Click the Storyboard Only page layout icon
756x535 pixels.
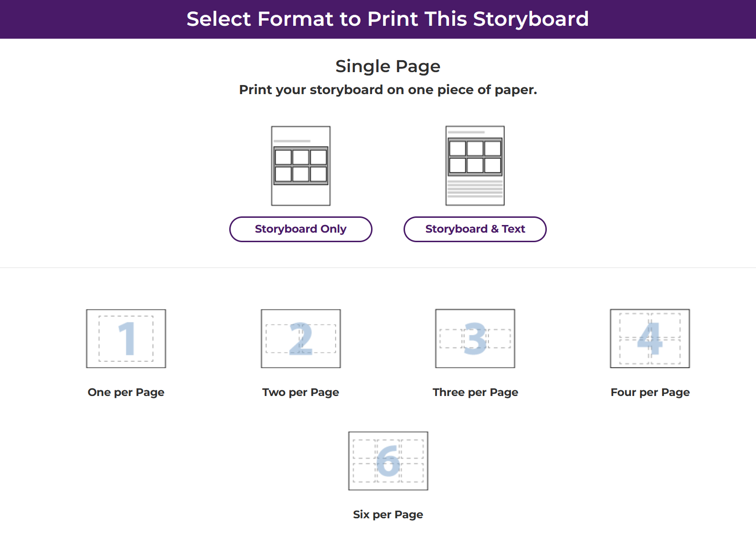[301, 166]
